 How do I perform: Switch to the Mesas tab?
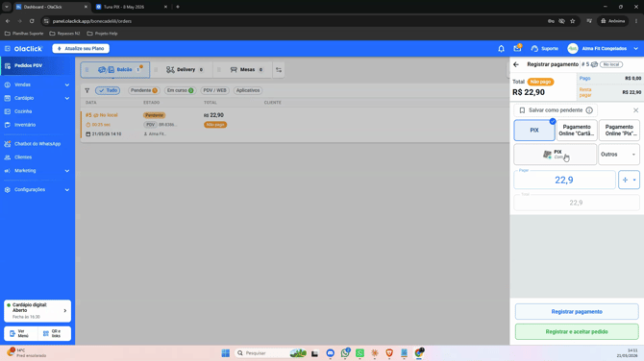(x=246, y=70)
